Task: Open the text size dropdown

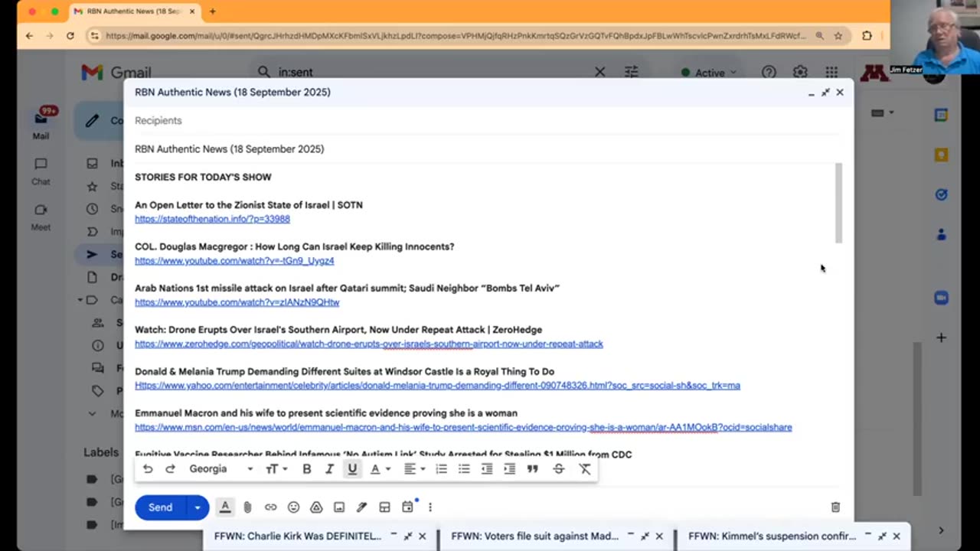Action: (x=276, y=469)
